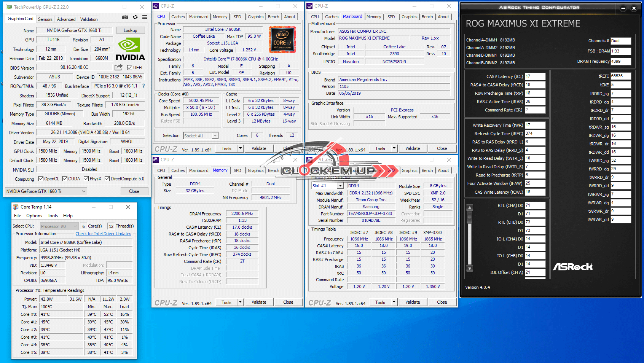Click the GPU-Z screenshot camera icon

tap(125, 18)
